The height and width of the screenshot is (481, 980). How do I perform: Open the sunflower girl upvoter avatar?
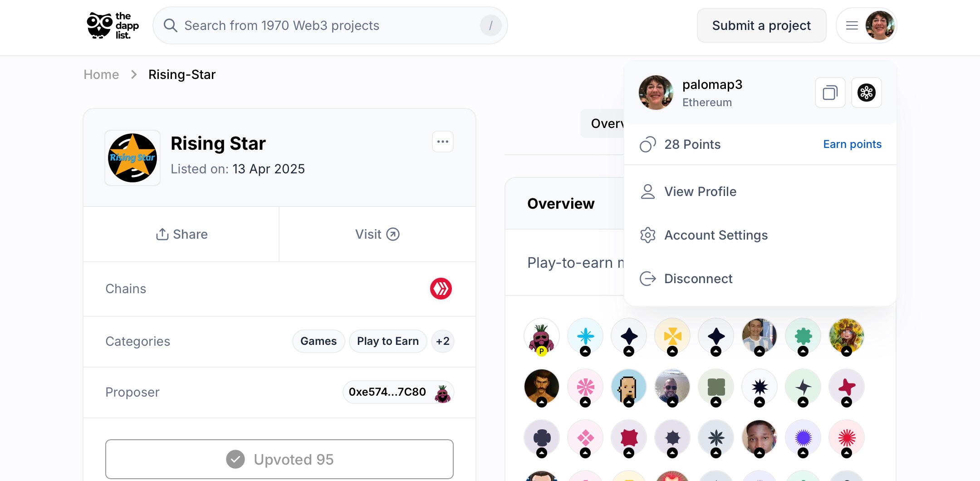click(x=847, y=336)
